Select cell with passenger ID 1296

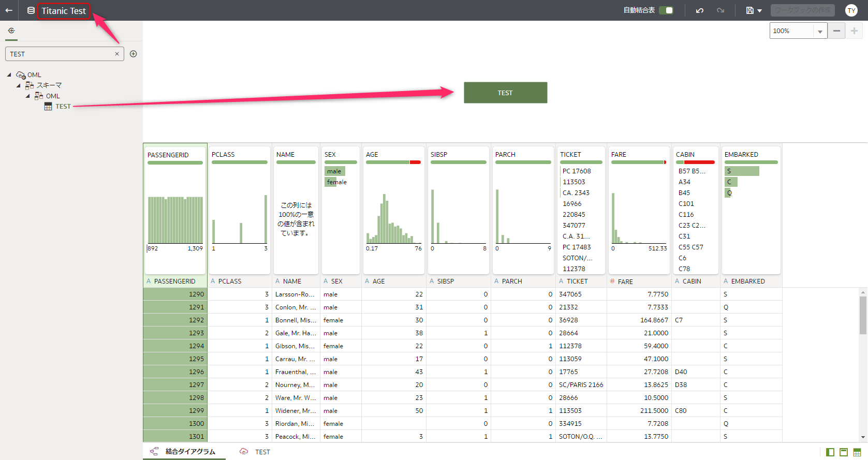(175, 372)
